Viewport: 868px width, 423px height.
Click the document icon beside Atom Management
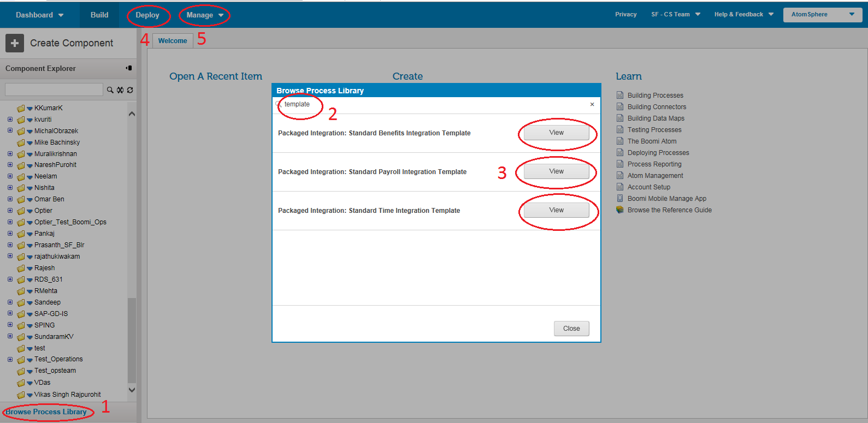[620, 175]
